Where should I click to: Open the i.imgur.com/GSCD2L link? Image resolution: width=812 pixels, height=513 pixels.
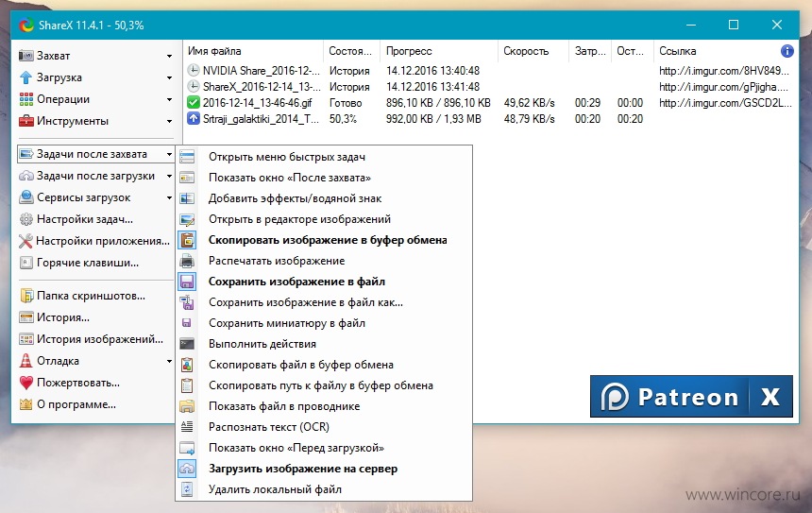pos(725,103)
